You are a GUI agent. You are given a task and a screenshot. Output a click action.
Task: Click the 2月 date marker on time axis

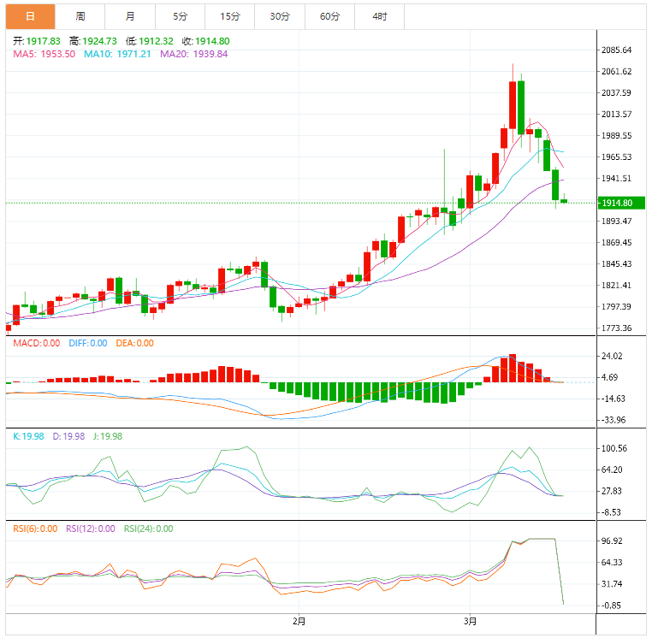click(x=298, y=619)
